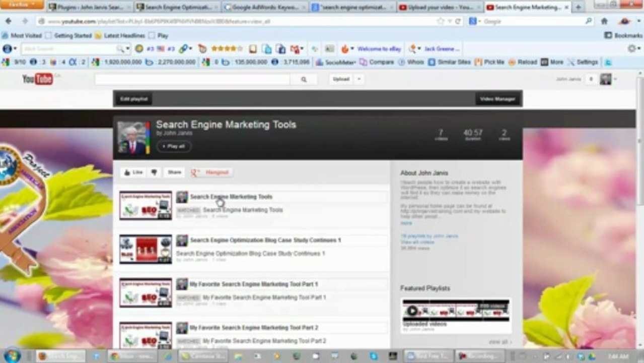The height and width of the screenshot is (363, 644).
Task: Open the Camtasia taskbar item
Action: click(202, 356)
